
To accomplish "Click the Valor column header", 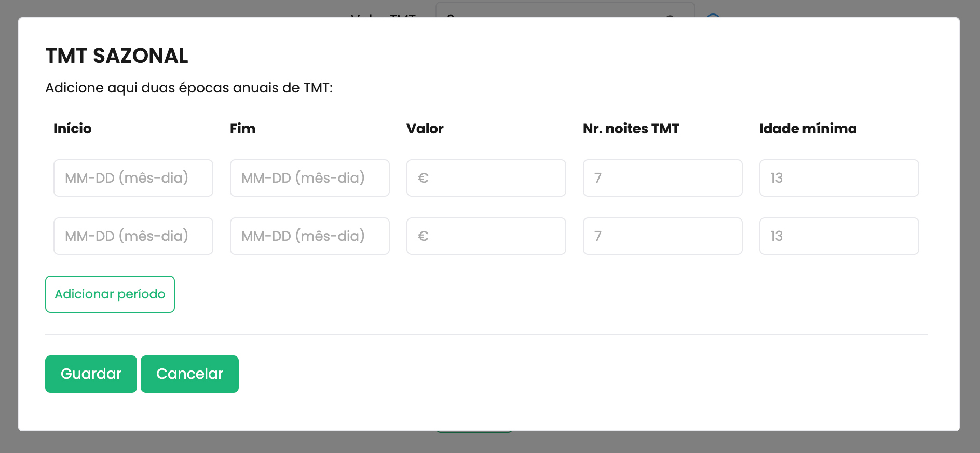I will tap(425, 129).
